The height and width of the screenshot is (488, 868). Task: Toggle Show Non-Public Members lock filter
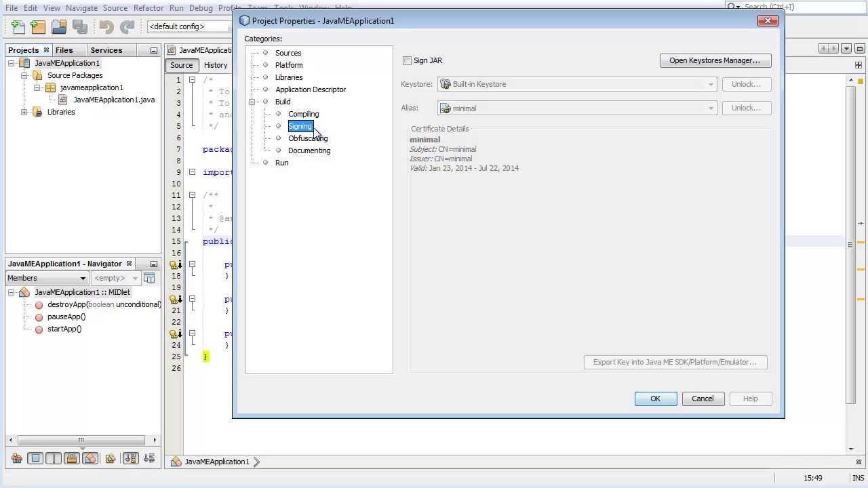click(x=72, y=458)
